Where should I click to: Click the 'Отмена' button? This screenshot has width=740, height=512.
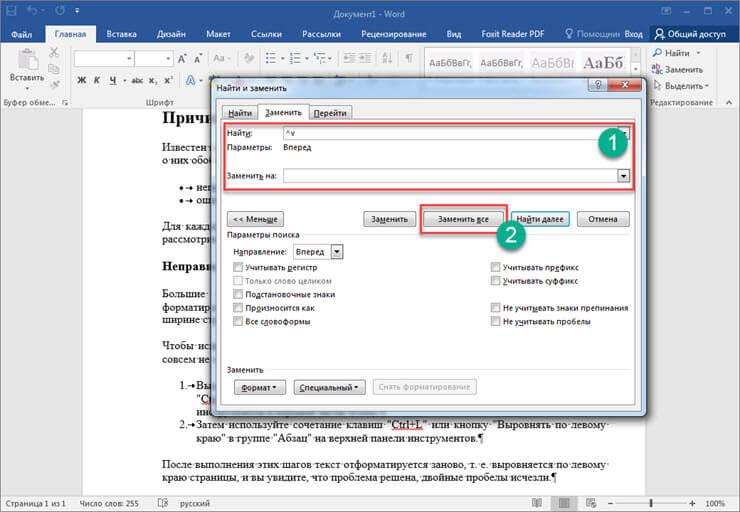(603, 219)
